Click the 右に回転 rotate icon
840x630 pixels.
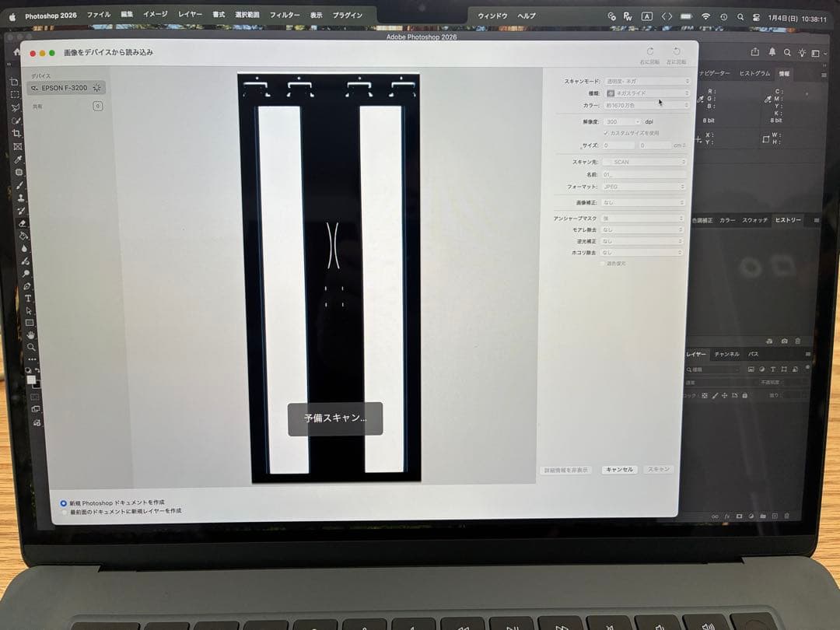tap(650, 52)
